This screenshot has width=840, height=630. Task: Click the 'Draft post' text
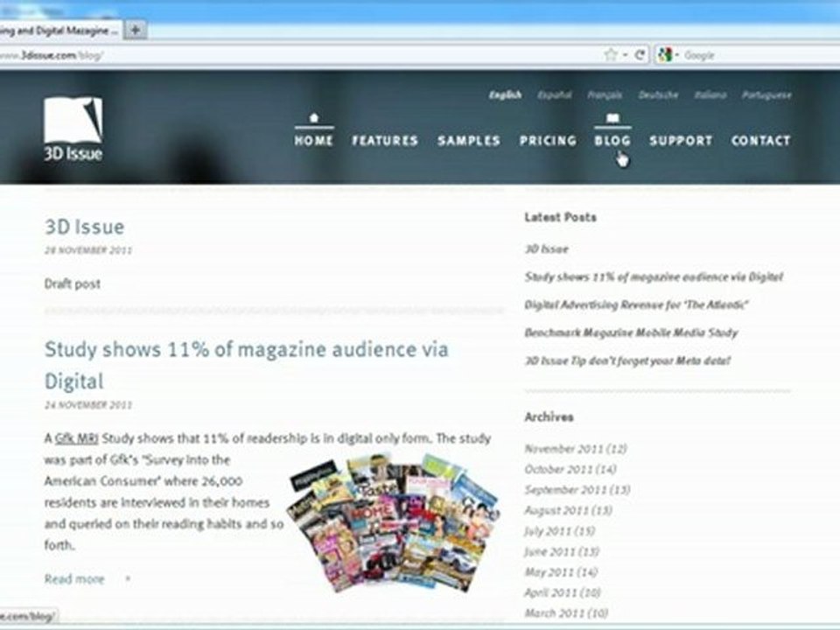73,283
